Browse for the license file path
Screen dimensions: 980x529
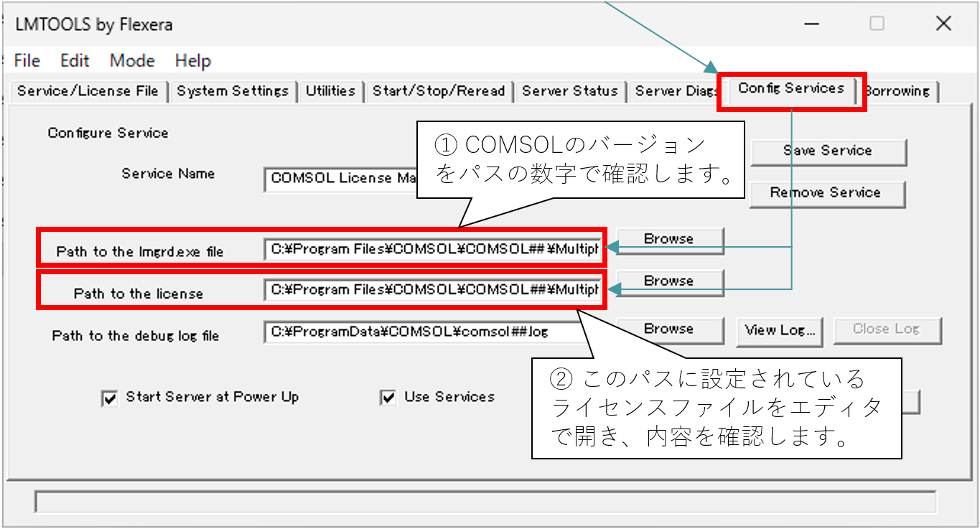coord(668,281)
